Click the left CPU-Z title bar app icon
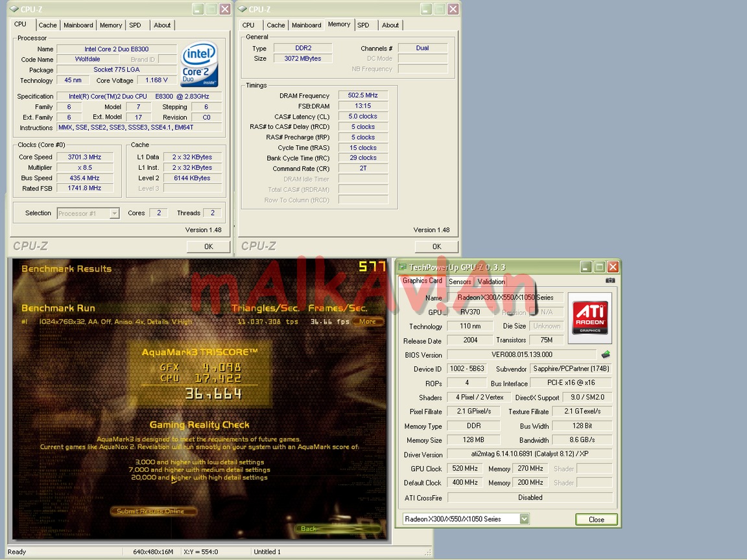This screenshot has height=560, width=747. 14,9
